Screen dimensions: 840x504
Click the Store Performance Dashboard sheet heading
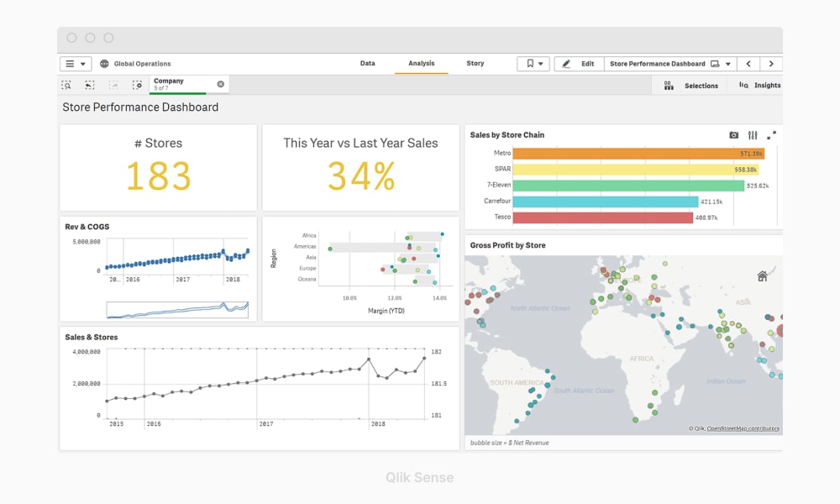(x=140, y=108)
